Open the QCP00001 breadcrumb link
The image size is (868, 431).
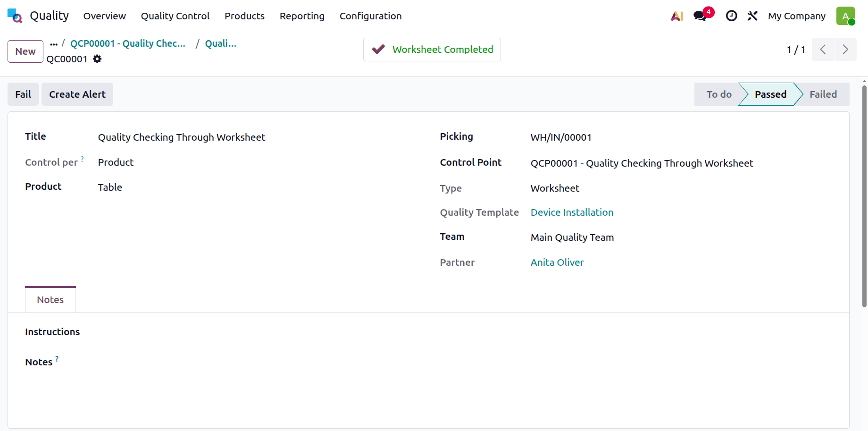pos(128,43)
